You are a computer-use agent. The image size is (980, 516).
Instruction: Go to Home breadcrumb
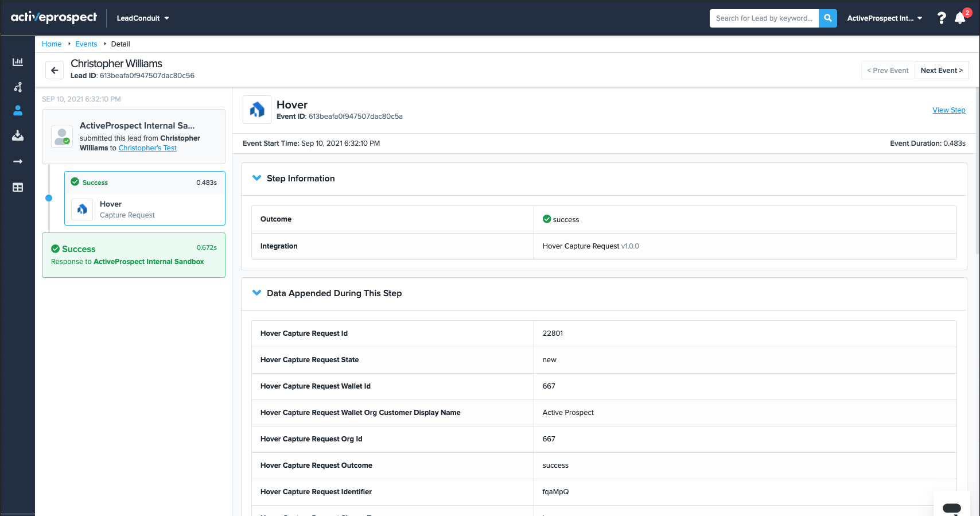pyautogui.click(x=52, y=44)
